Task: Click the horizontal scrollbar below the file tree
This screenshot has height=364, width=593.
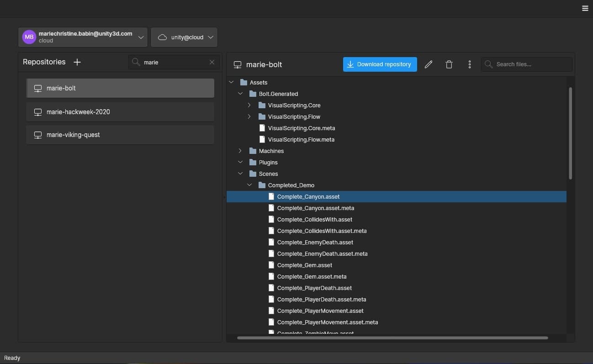Action: point(393,338)
